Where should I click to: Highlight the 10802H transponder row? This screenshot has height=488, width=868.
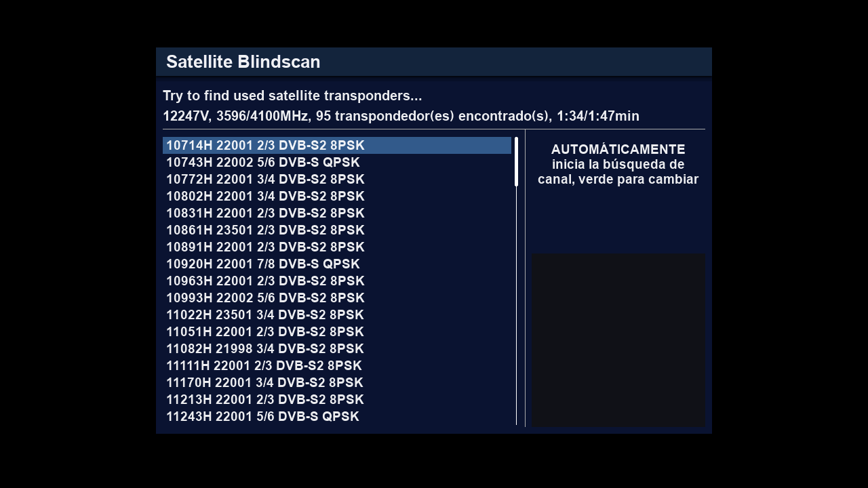[x=265, y=197]
